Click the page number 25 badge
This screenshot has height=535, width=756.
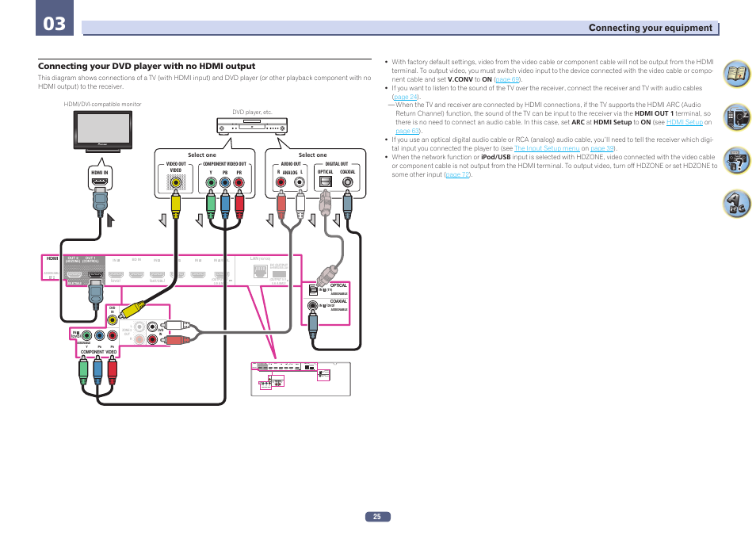(x=377, y=517)
